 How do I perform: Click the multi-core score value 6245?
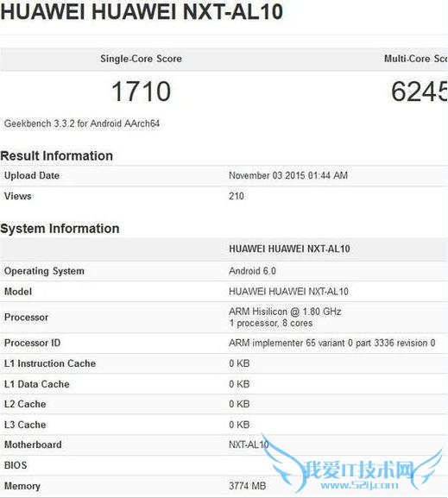(420, 91)
